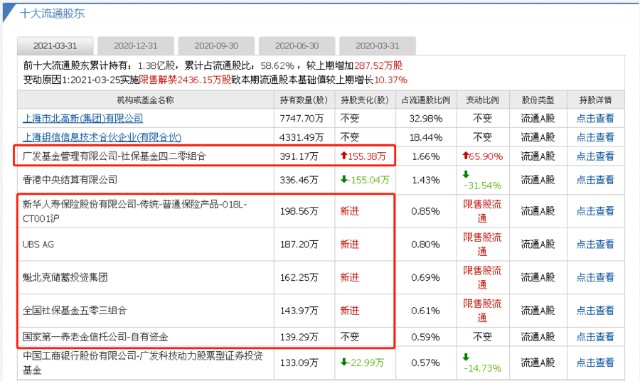Click the 139.29万 holding value

(x=299, y=337)
